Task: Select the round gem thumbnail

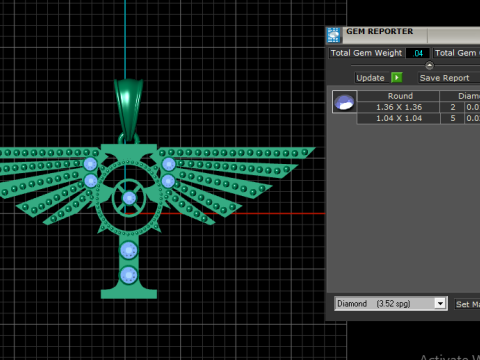Action: coord(344,102)
